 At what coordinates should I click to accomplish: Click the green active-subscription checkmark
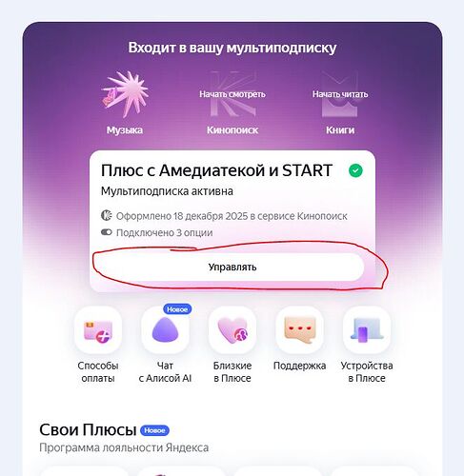pos(355,170)
